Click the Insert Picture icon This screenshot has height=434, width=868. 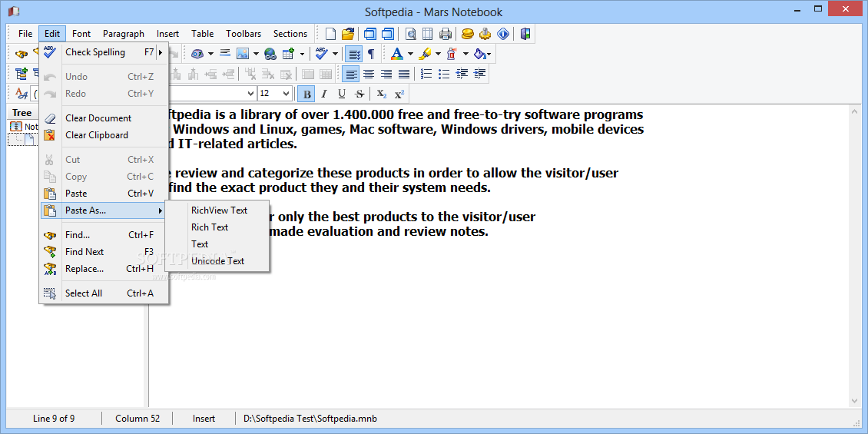243,54
